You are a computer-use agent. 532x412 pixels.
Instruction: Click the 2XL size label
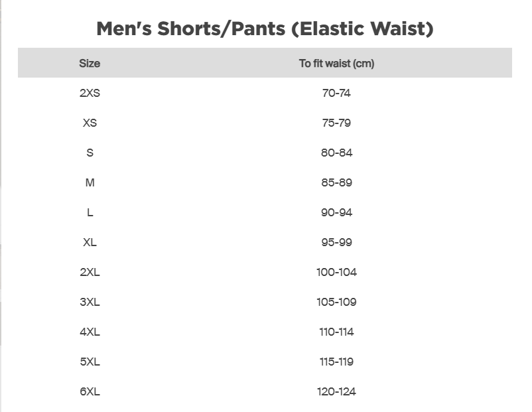(90, 273)
